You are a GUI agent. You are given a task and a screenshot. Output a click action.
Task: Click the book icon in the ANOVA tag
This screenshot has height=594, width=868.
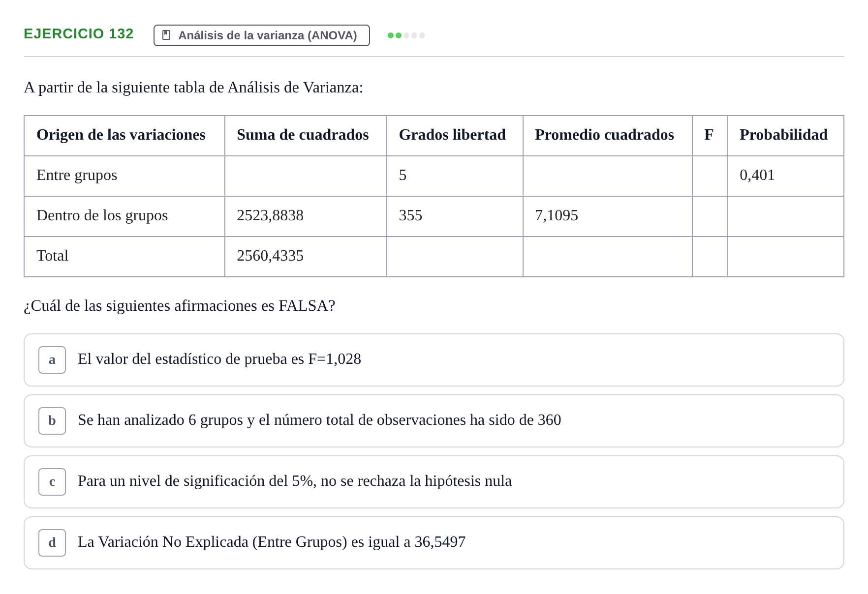(166, 35)
